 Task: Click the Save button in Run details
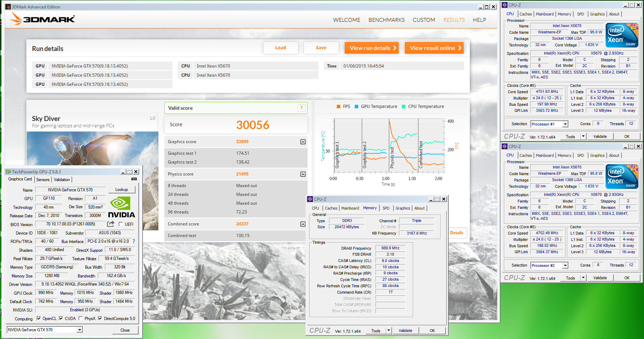point(321,48)
